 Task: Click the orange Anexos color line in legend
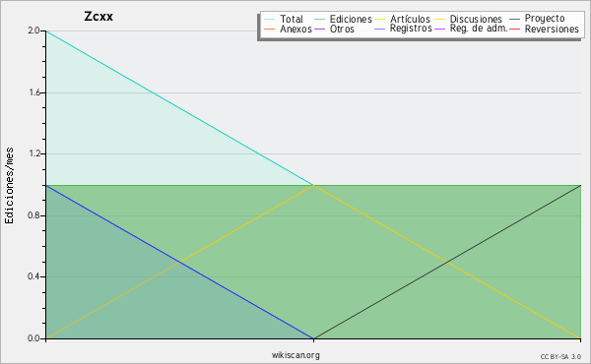[270, 29]
